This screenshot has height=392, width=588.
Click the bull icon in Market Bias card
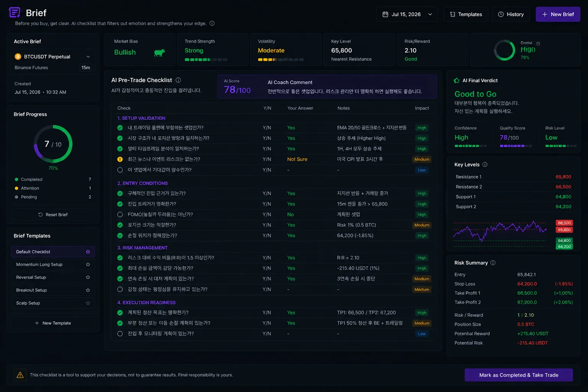(x=159, y=52)
